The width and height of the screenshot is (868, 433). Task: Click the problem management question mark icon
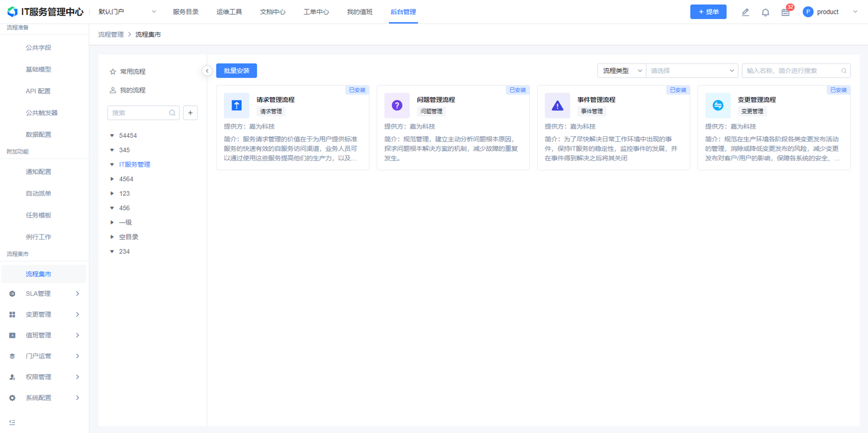[397, 106]
